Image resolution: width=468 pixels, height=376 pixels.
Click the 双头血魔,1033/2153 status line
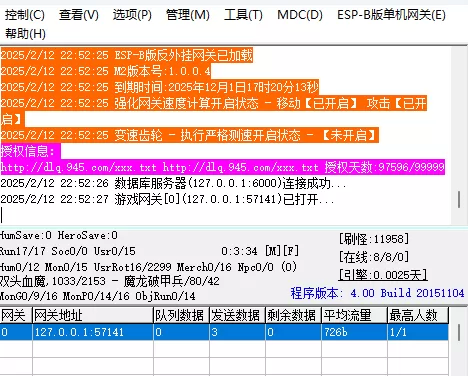(x=110, y=281)
